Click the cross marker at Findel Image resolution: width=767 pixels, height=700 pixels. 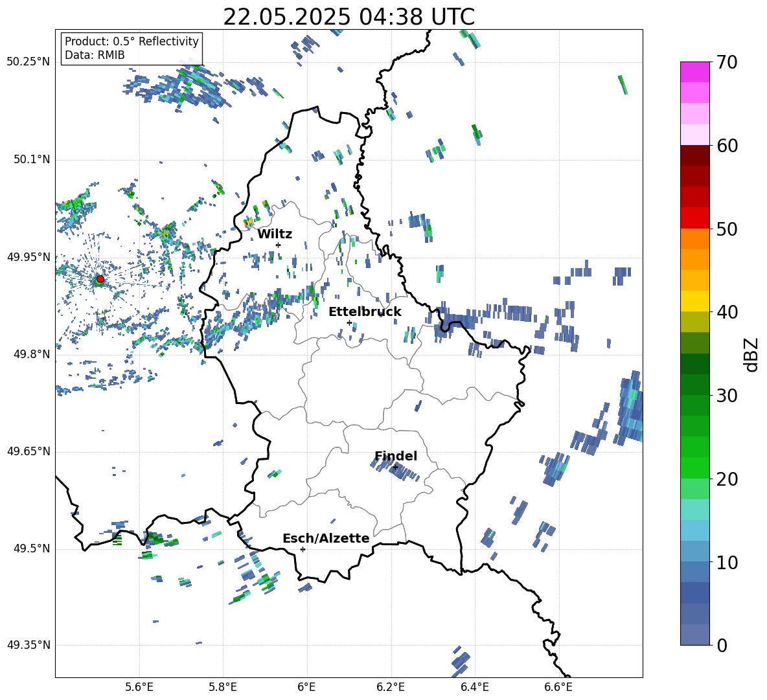point(395,468)
